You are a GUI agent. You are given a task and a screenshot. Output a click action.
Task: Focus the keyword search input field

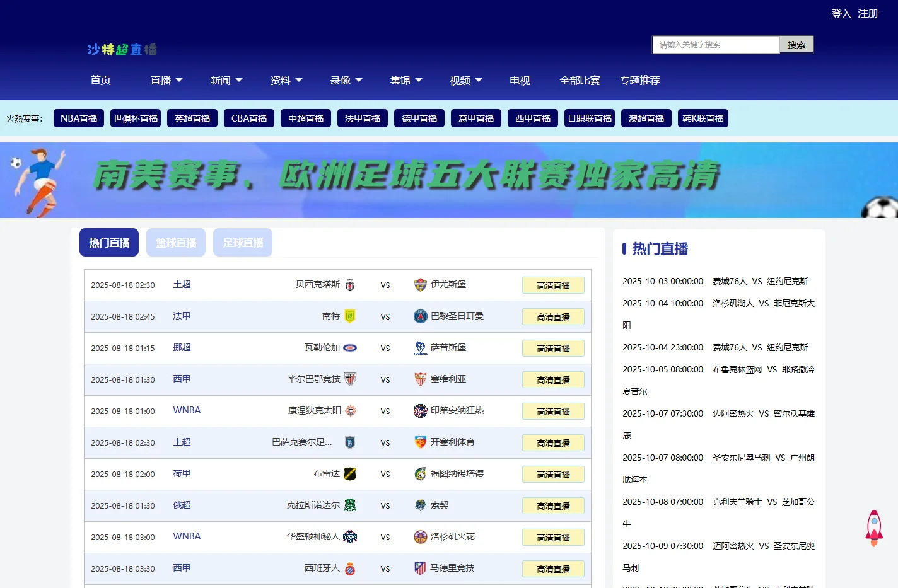point(716,45)
